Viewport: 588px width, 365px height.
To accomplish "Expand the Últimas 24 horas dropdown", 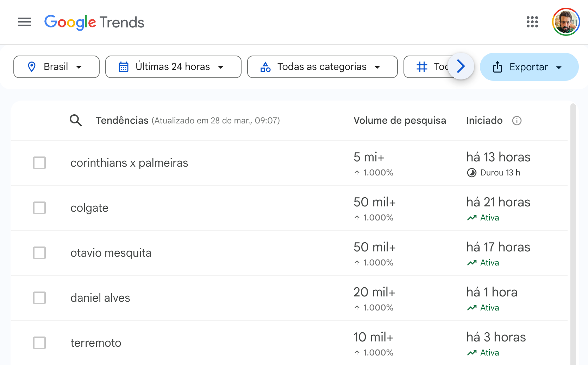I will click(173, 67).
